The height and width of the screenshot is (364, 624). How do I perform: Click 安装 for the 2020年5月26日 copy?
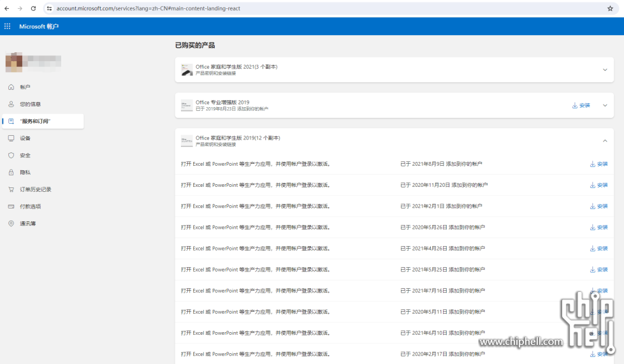click(x=599, y=227)
